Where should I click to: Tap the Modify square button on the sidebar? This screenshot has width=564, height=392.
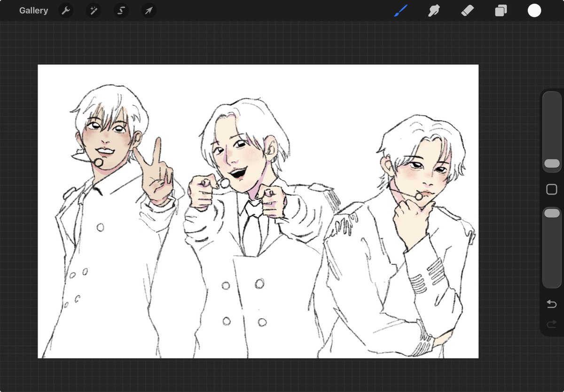tap(552, 189)
